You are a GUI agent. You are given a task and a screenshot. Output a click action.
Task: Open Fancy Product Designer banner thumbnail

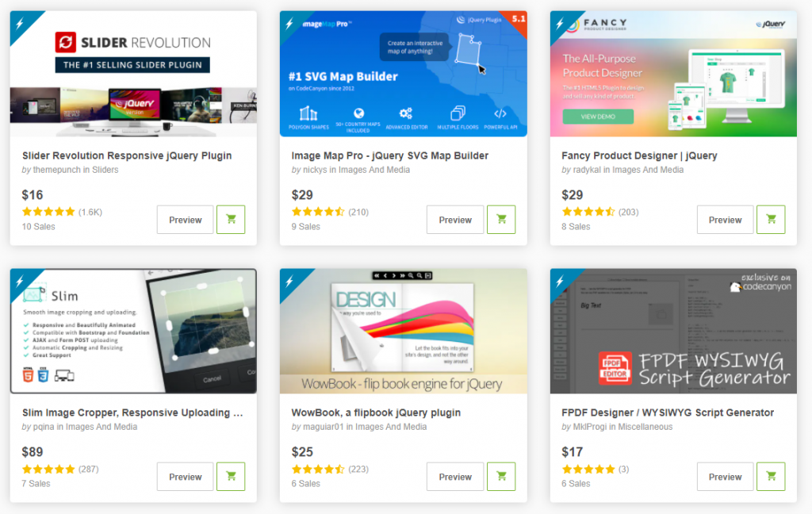click(673, 74)
